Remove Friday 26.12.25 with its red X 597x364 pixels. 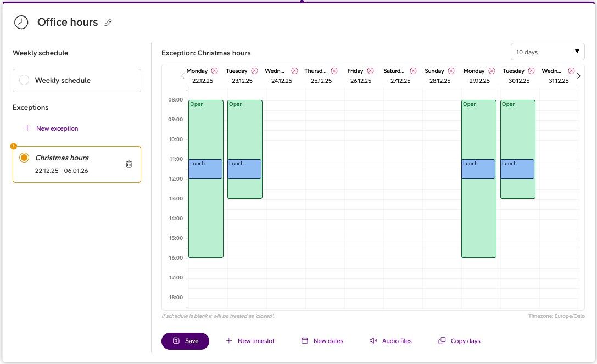point(370,71)
